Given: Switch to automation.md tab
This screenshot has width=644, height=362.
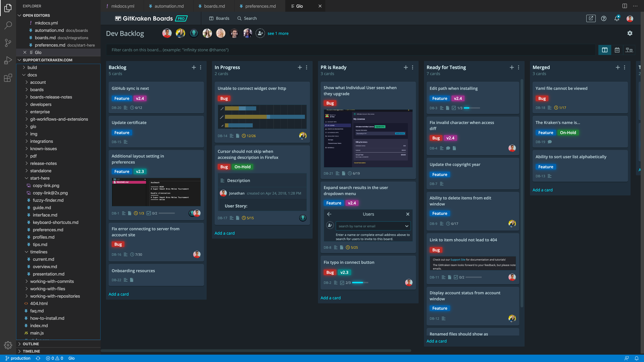Looking at the screenshot, I should 169,6.
